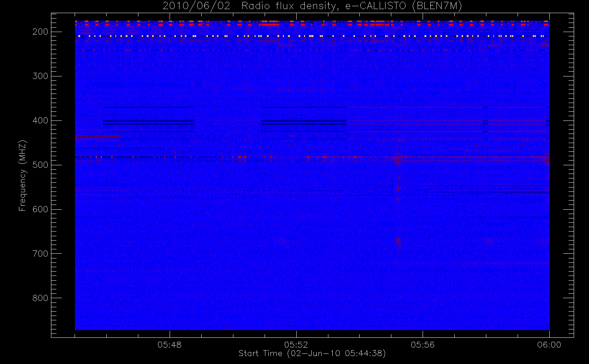The height and width of the screenshot is (364, 589).
Task: Click the red horizontal line segment near 435 MHz
Action: click(x=98, y=136)
